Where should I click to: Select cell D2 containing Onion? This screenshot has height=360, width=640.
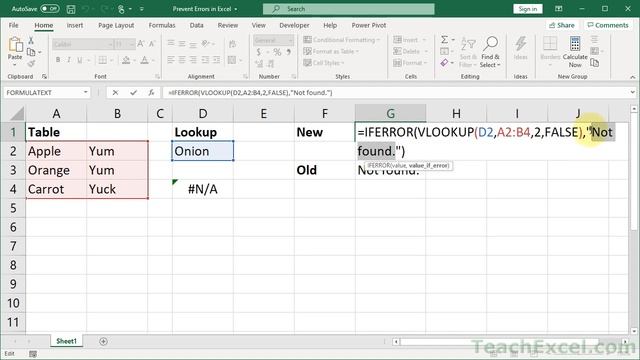tap(203, 151)
